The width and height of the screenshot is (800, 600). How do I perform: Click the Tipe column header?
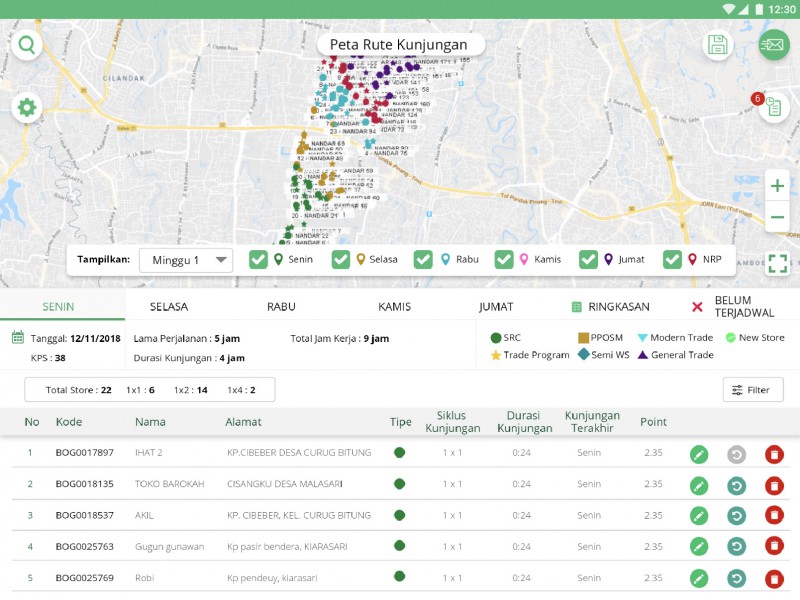tap(401, 422)
